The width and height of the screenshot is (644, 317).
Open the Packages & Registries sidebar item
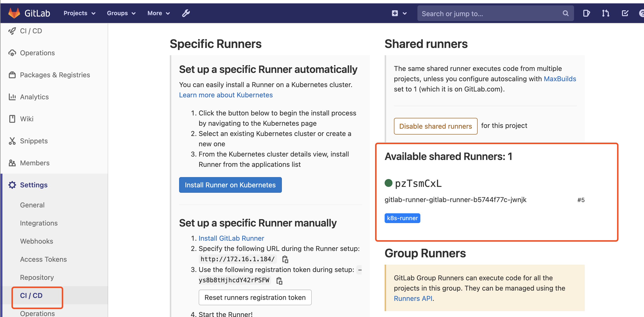[x=55, y=75]
